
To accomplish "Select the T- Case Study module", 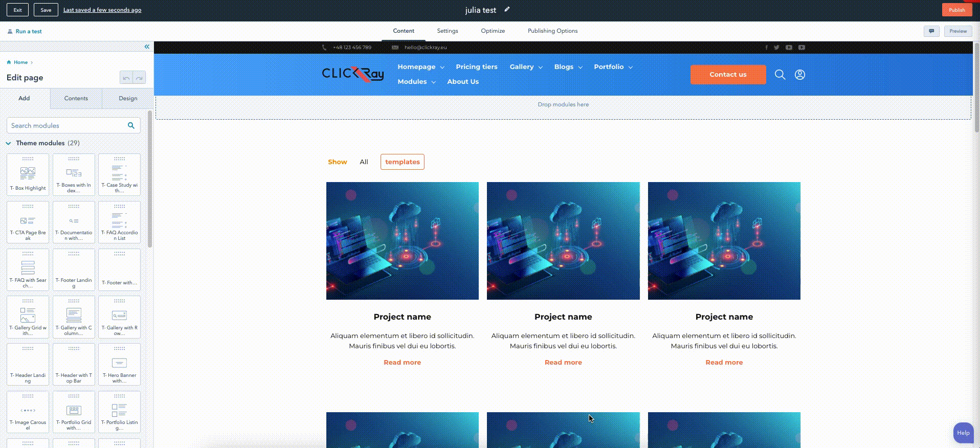I will (119, 174).
